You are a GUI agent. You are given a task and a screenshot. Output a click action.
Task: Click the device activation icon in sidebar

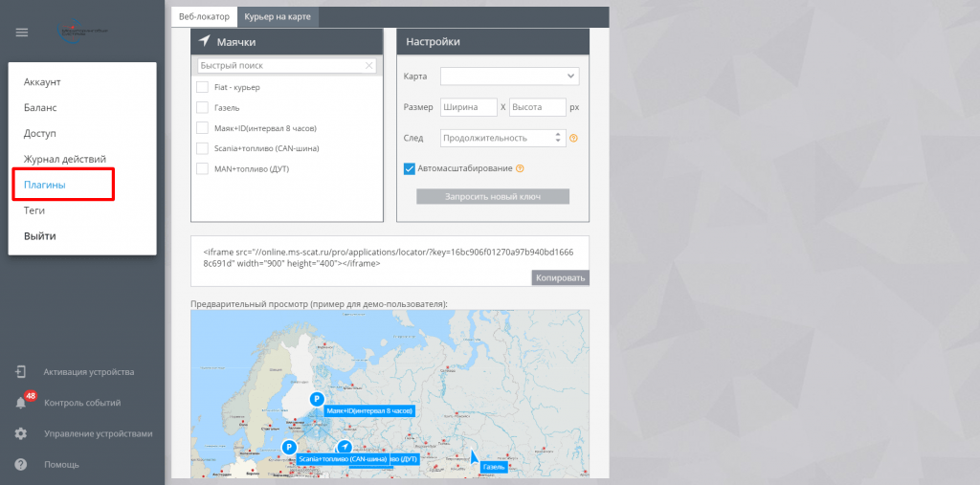pos(20,372)
